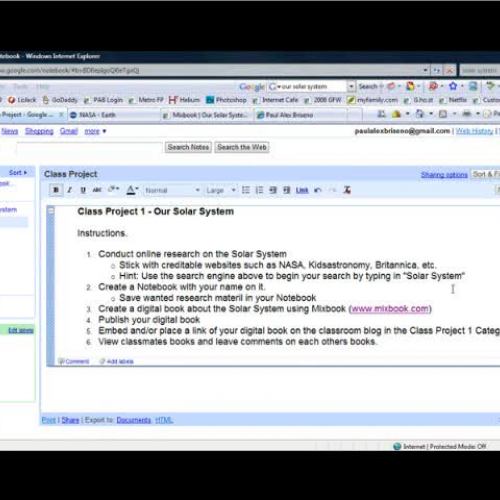This screenshot has height=500, width=500.
Task: Toggle bold formatting in note toolbar
Action: (x=56, y=190)
